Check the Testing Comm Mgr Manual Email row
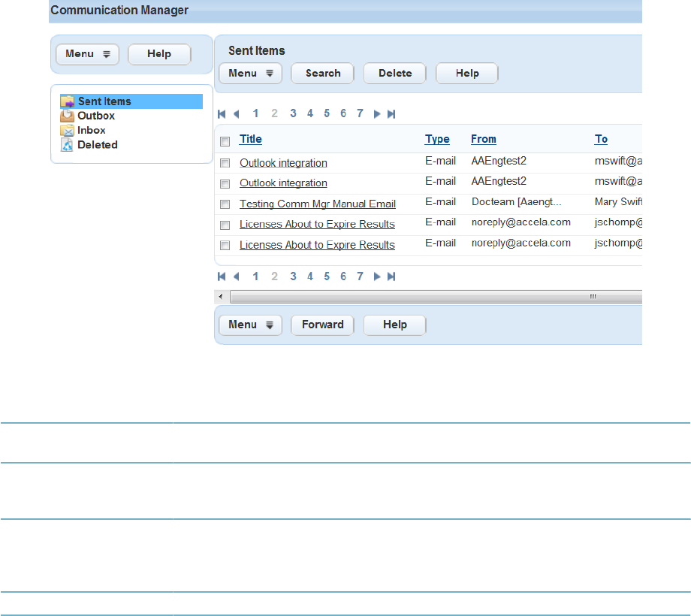Image resolution: width=691 pixels, height=616 pixels. click(225, 204)
